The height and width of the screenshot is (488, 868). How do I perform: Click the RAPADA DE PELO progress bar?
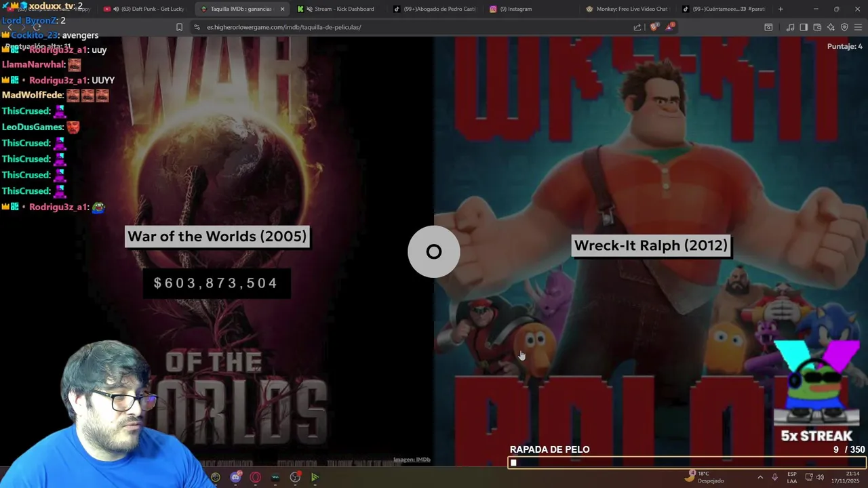(x=687, y=463)
